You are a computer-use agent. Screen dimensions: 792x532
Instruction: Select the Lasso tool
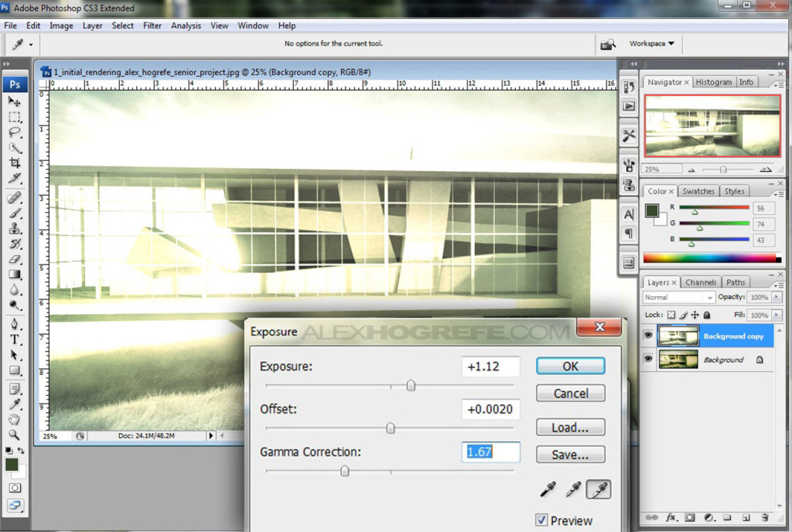[14, 133]
